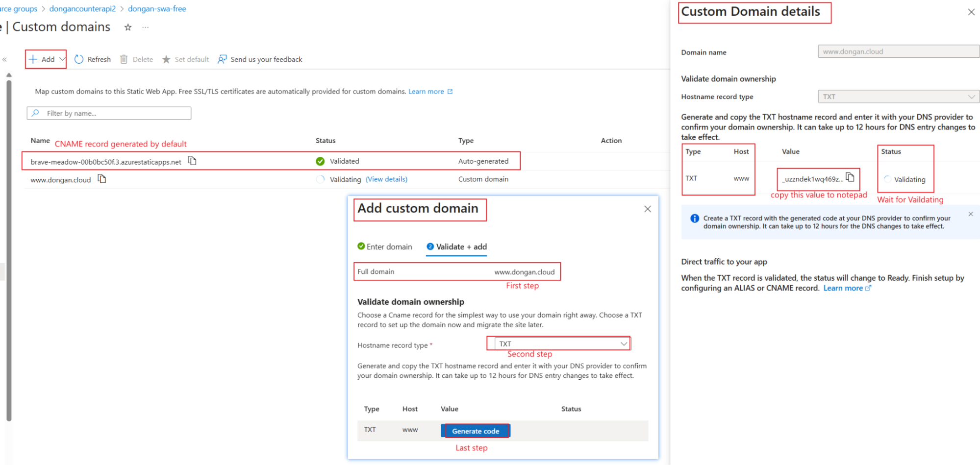980x465 pixels.
Task: Copy the brave-meadow azurestaticapps.net hostname
Action: tap(192, 160)
